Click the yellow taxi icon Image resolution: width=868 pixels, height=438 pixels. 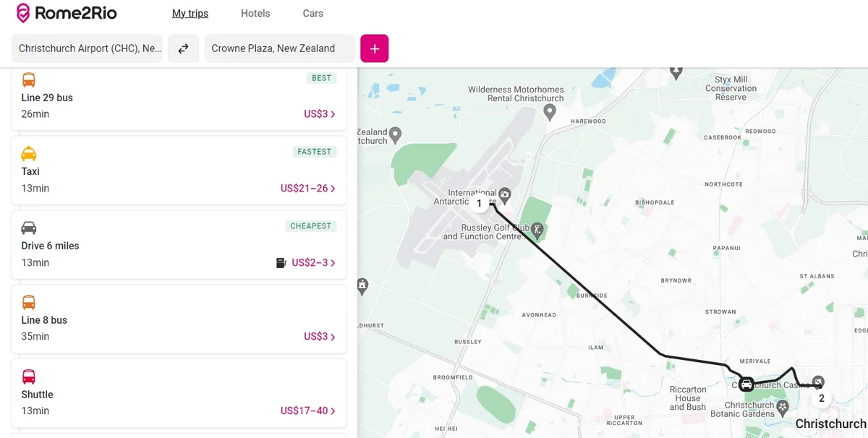tap(29, 153)
